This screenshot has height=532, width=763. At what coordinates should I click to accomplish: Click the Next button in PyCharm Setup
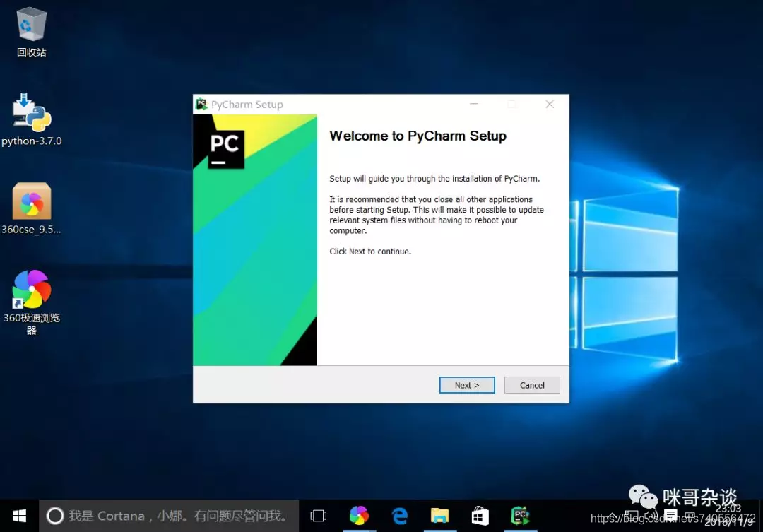click(x=467, y=385)
